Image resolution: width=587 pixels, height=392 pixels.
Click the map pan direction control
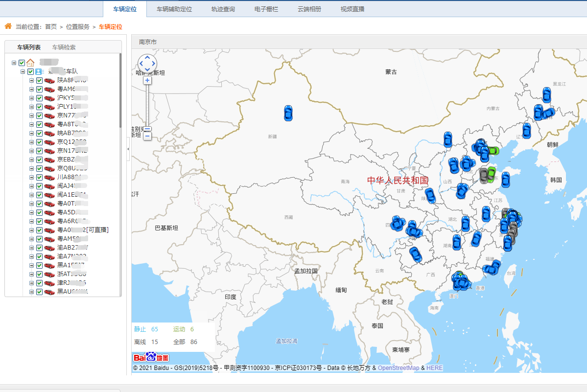click(147, 63)
